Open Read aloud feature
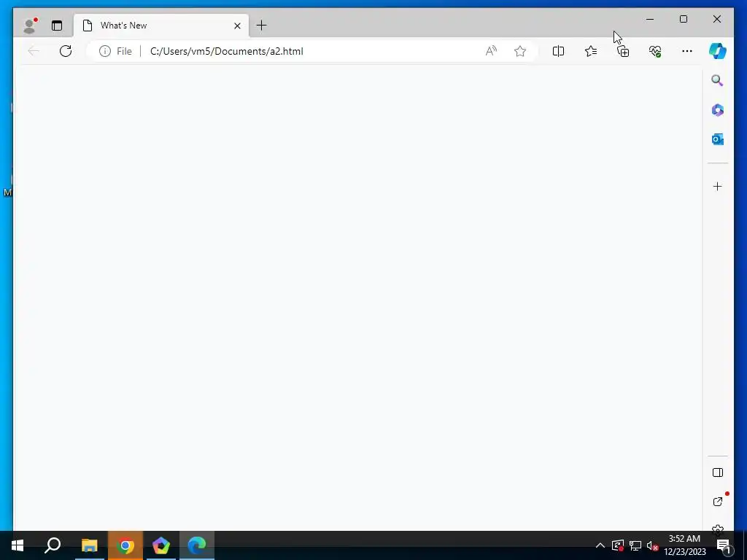 point(491,51)
